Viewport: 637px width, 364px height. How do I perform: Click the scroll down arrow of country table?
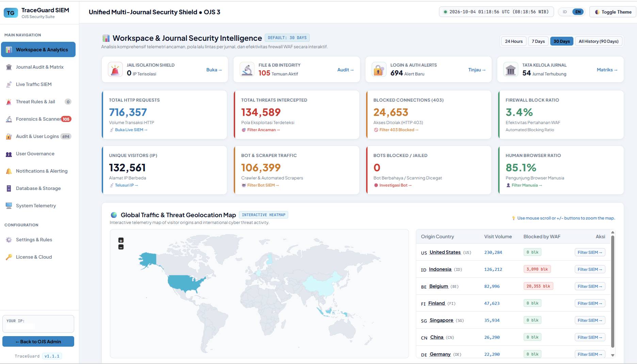pyautogui.click(x=613, y=355)
